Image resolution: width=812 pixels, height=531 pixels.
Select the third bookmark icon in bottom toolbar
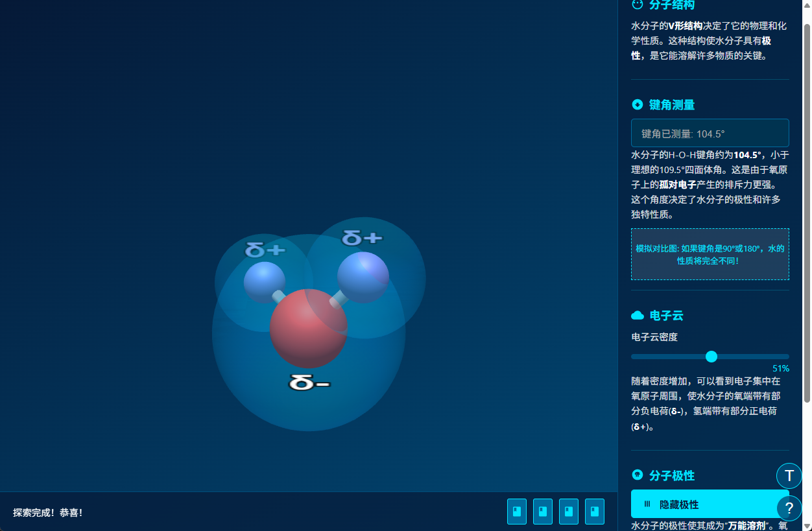point(568,512)
